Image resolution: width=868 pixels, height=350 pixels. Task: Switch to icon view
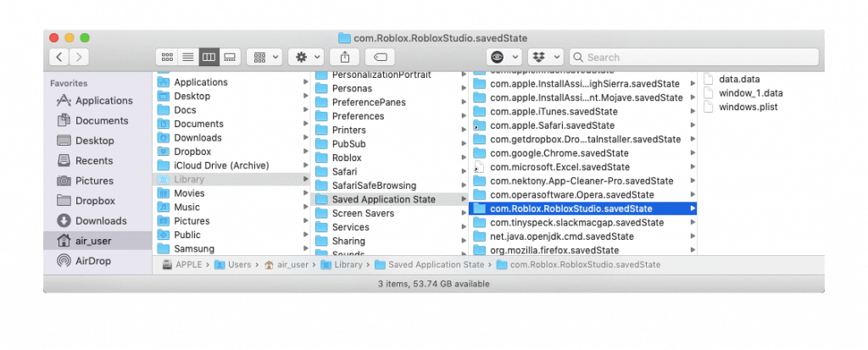[167, 57]
